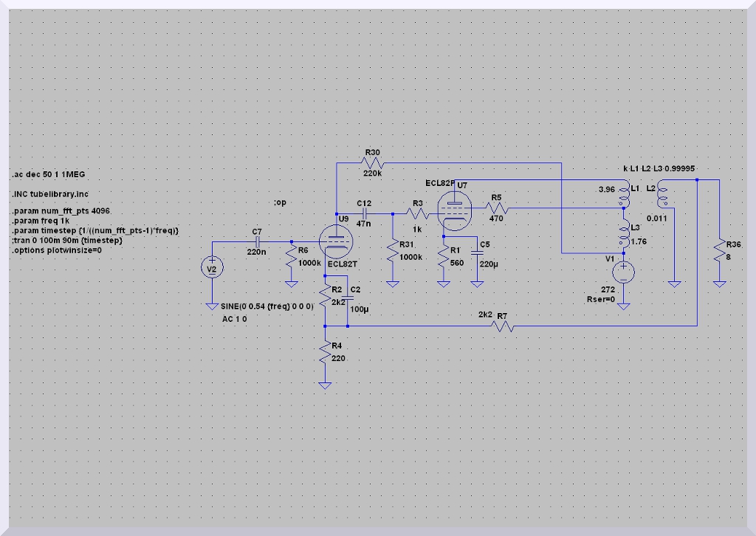756x536 pixels.
Task: Click the V2 voltage source symbol
Action: click(212, 269)
